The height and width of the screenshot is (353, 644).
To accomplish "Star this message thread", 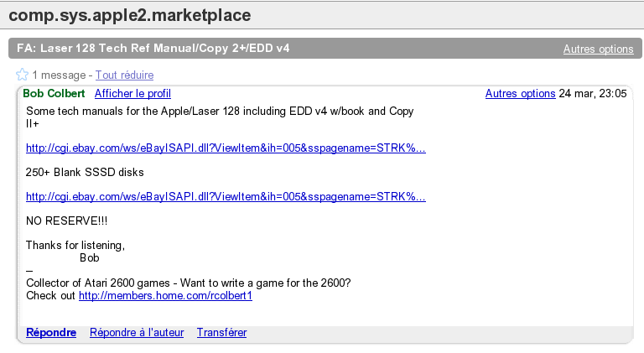I will pyautogui.click(x=23, y=75).
